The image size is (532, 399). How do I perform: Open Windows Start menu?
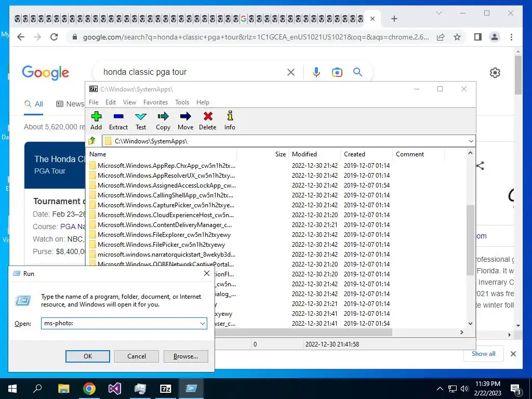(12, 389)
